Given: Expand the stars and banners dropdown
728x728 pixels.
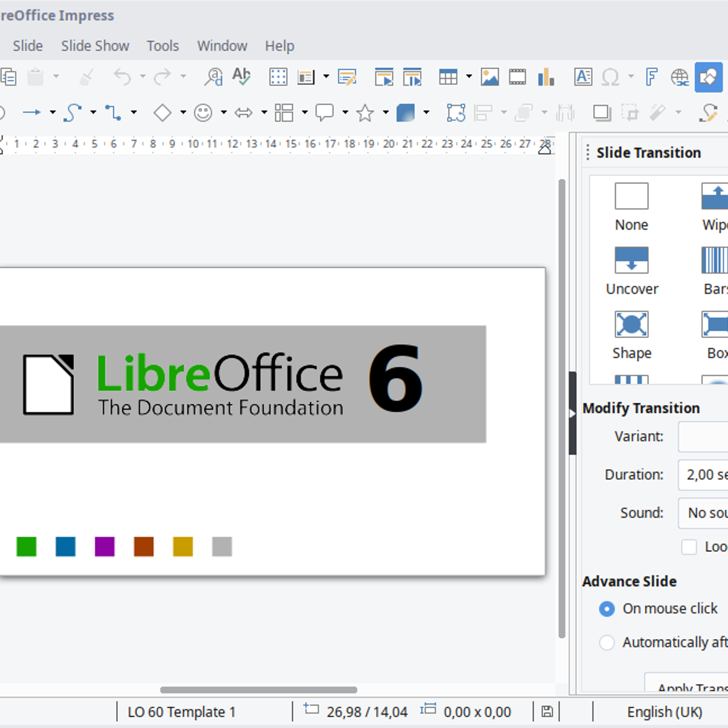Looking at the screenshot, I should (385, 112).
